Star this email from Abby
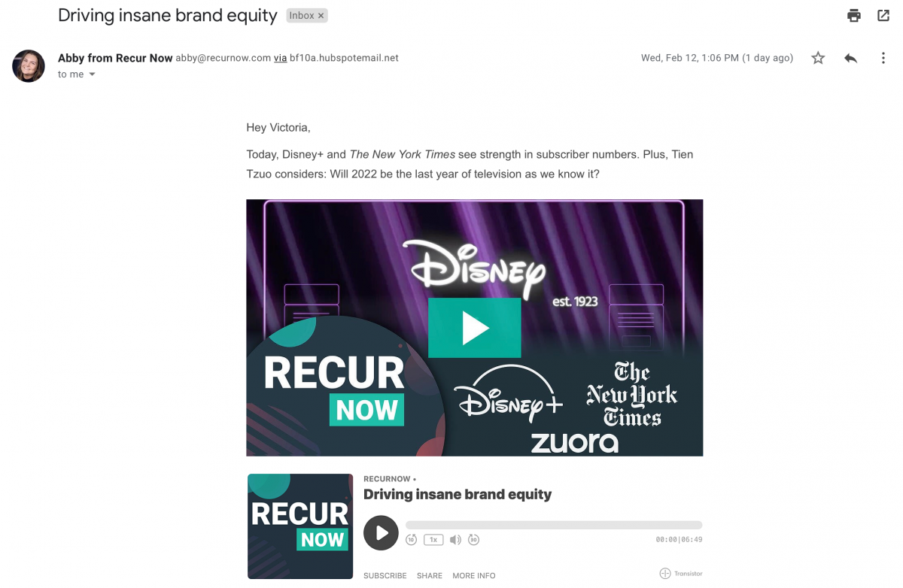Viewport: 903px width, 588px height. 818,58
